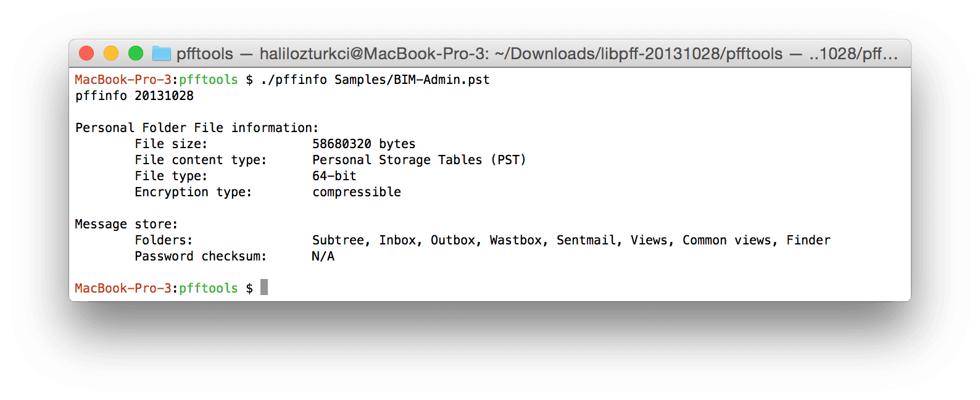This screenshot has height=400, width=980.
Task: Close the pfftools terminal window
Action: click(x=87, y=54)
